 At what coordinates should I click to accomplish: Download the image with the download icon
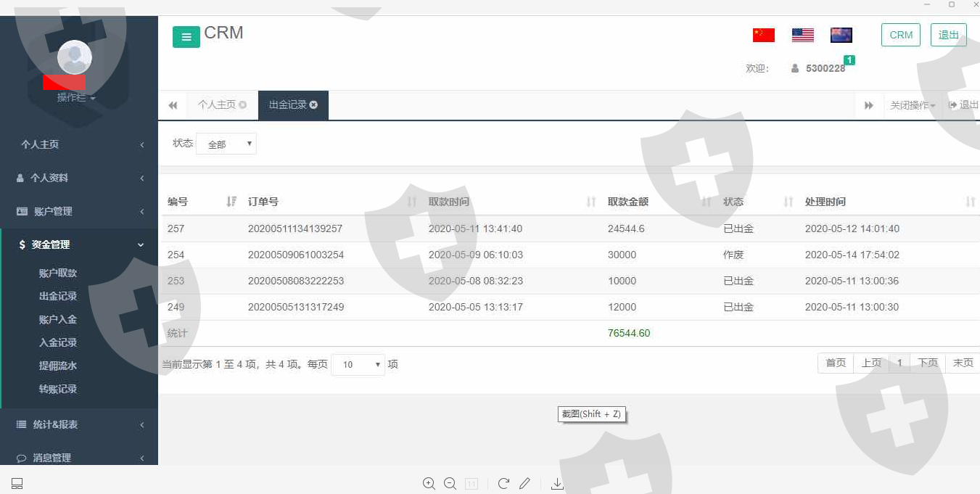pos(557,484)
